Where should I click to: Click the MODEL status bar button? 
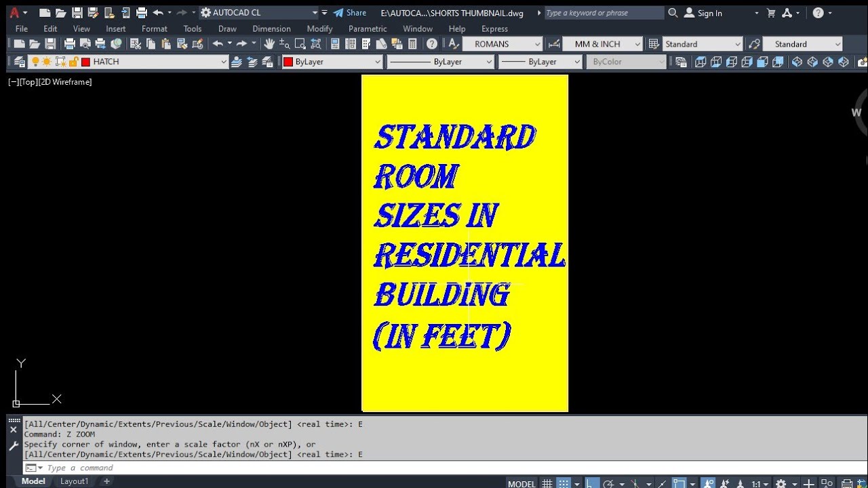click(522, 483)
